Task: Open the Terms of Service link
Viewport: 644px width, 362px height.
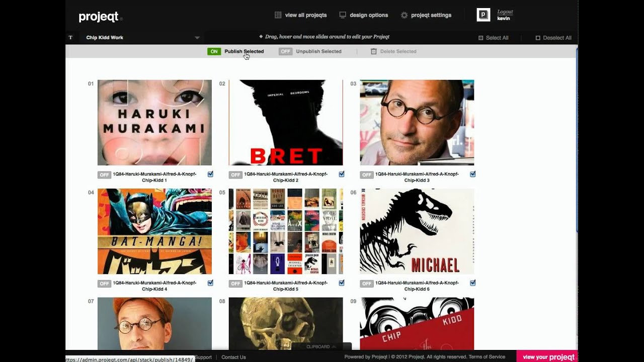Action: coord(487,357)
